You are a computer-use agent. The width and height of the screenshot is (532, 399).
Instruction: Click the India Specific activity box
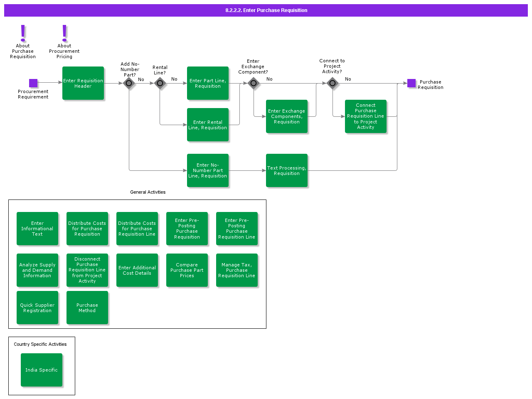coord(42,370)
